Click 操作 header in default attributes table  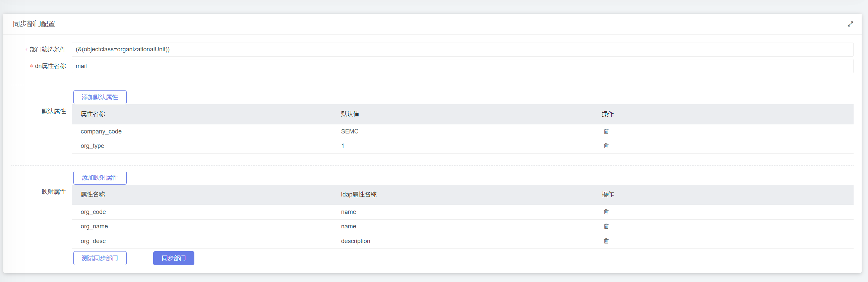[x=608, y=114]
